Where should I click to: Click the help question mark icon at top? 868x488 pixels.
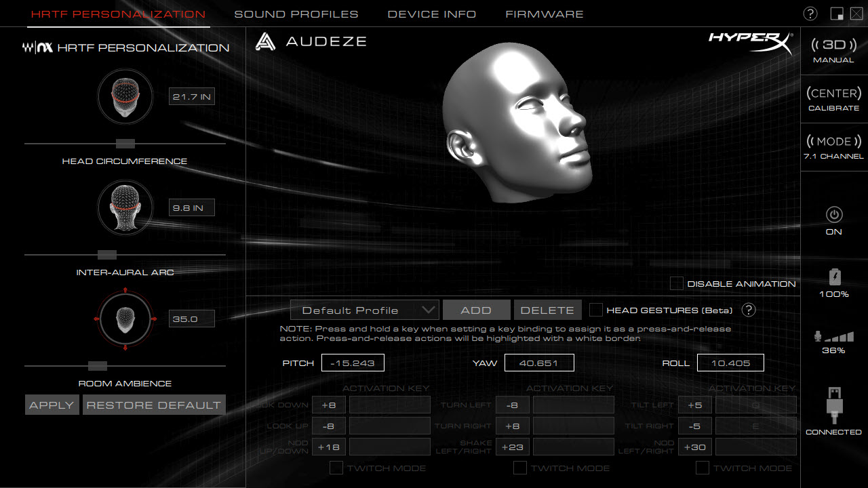click(810, 14)
